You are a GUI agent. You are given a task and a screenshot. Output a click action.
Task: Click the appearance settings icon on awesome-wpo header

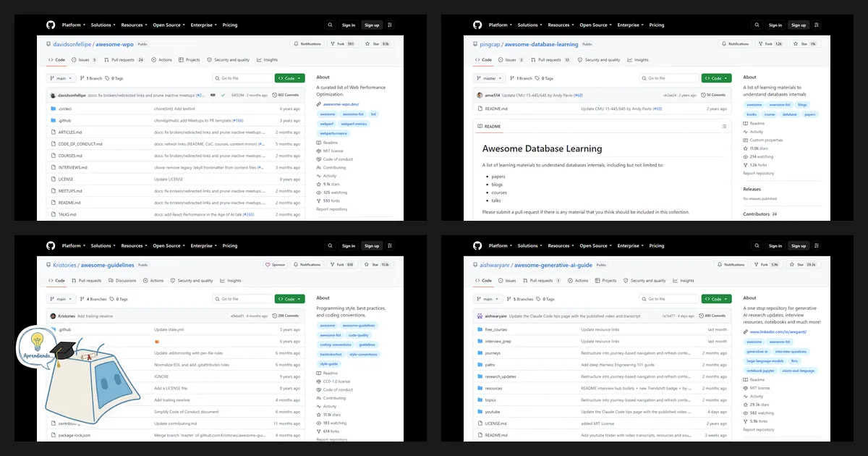[x=390, y=25]
